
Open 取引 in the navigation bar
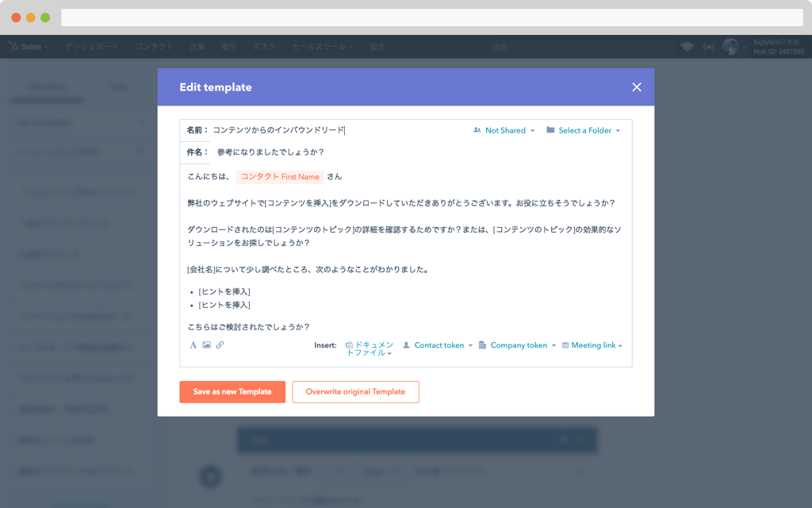[x=229, y=47]
